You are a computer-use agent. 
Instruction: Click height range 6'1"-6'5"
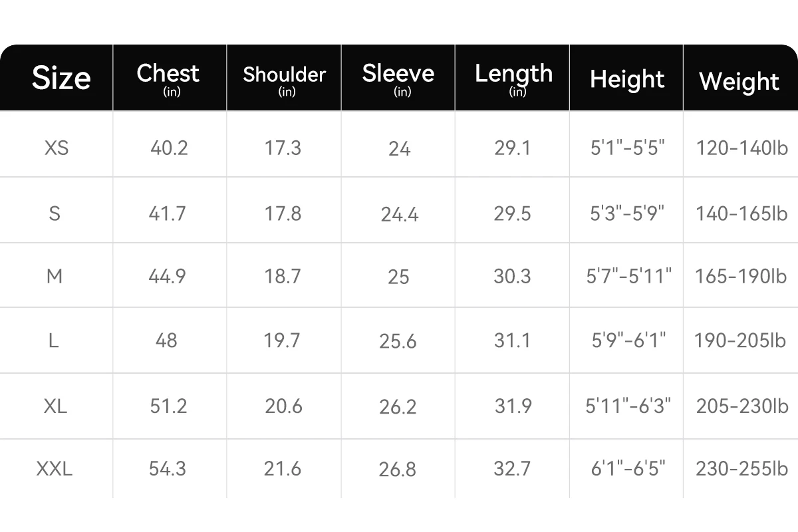click(x=628, y=468)
